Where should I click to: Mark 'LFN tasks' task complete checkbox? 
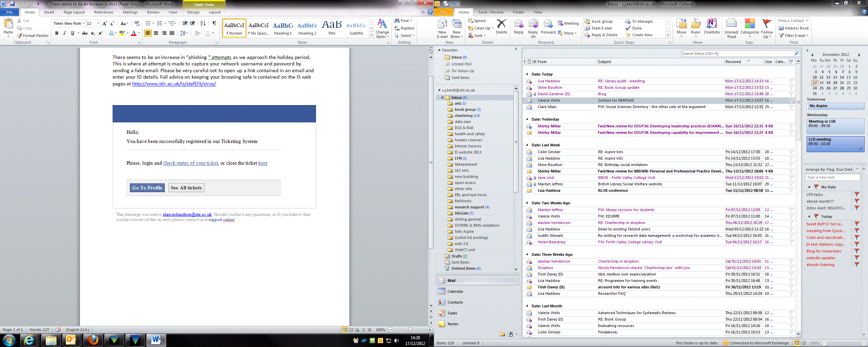tap(852, 194)
